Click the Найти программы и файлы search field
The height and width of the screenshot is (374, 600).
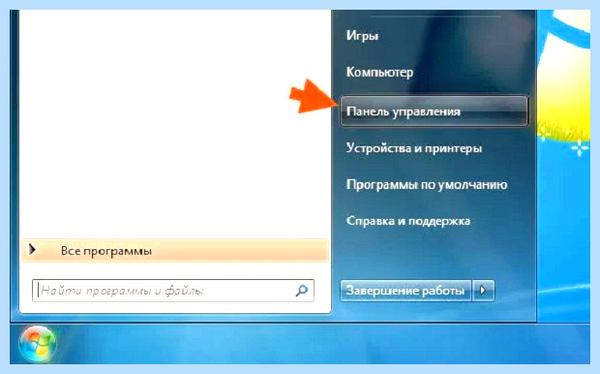[173, 291]
